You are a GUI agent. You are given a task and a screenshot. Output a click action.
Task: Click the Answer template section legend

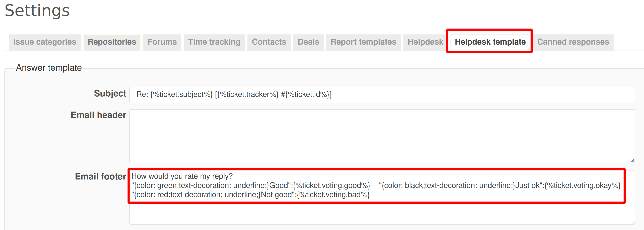[x=49, y=68]
